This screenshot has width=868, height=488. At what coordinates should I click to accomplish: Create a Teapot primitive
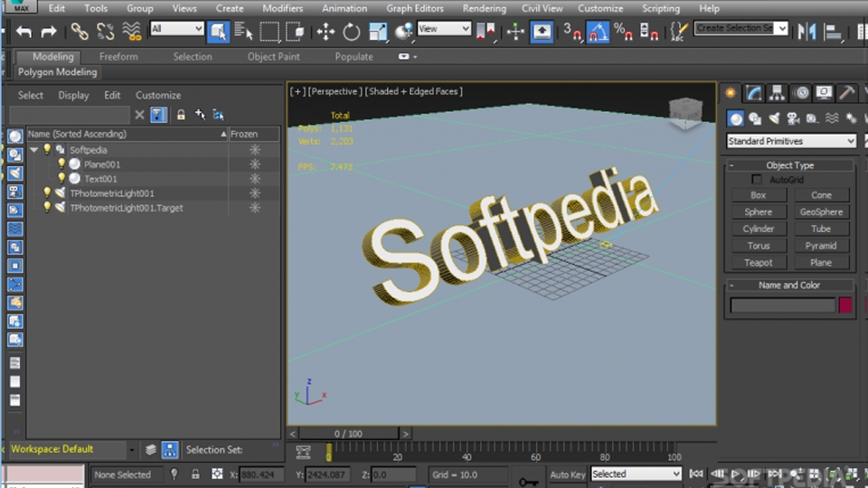(758, 262)
